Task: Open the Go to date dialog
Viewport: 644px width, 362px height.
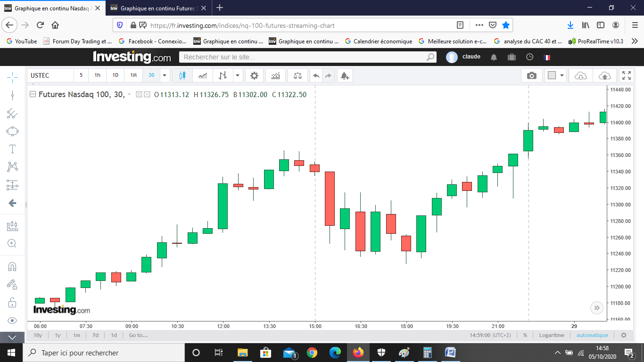Action: pyautogui.click(x=138, y=335)
